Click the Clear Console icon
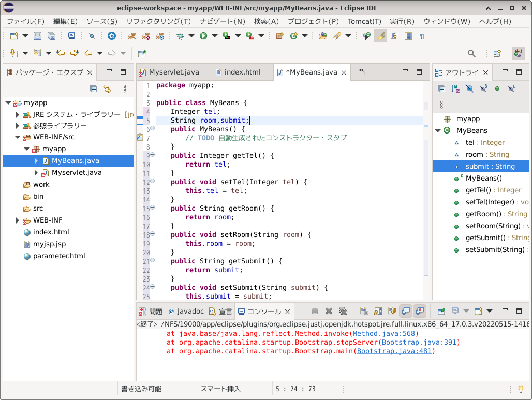The width and height of the screenshot is (532, 400). 364,311
